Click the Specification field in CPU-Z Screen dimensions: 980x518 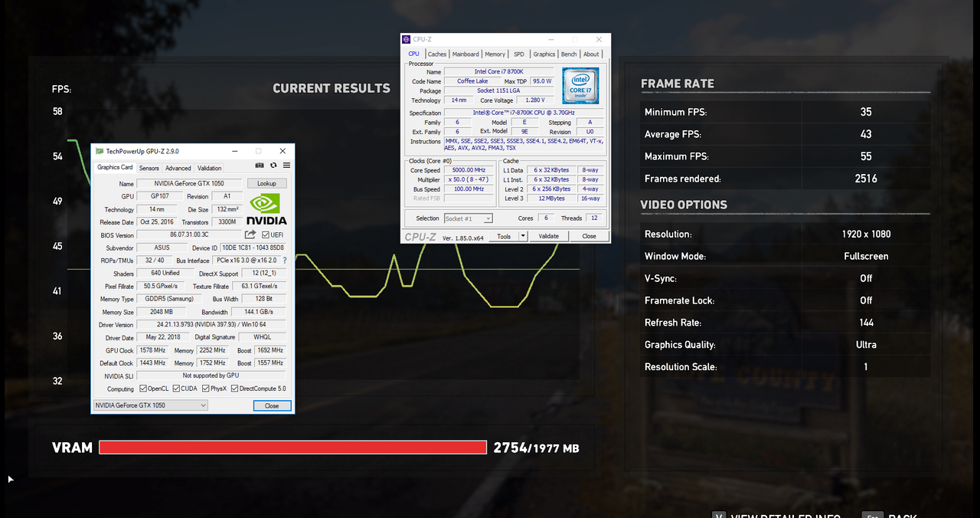524,113
